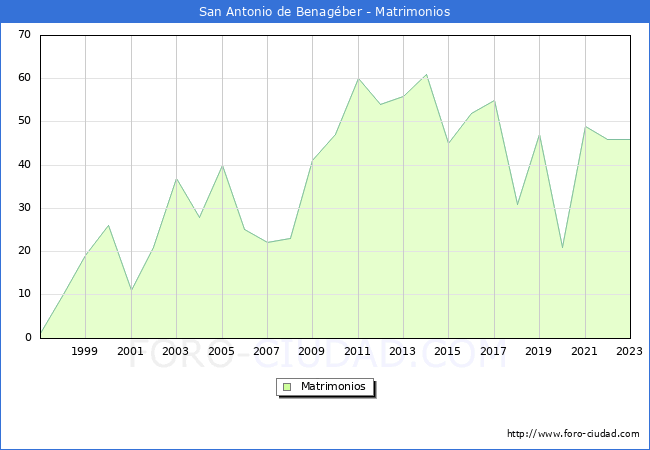
Task: Select the 2015 year label
Action: [x=449, y=351]
